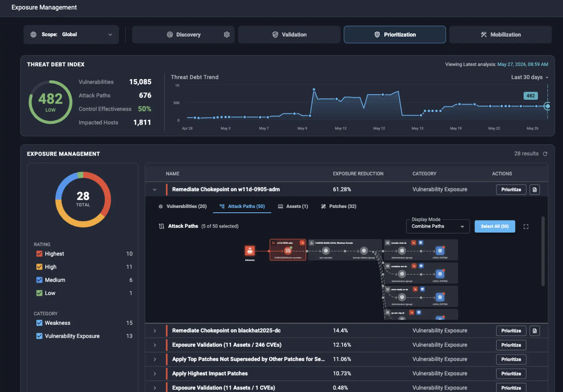Image resolution: width=563 pixels, height=392 pixels.
Task: Refresh results using the reload icon
Action: (545, 154)
